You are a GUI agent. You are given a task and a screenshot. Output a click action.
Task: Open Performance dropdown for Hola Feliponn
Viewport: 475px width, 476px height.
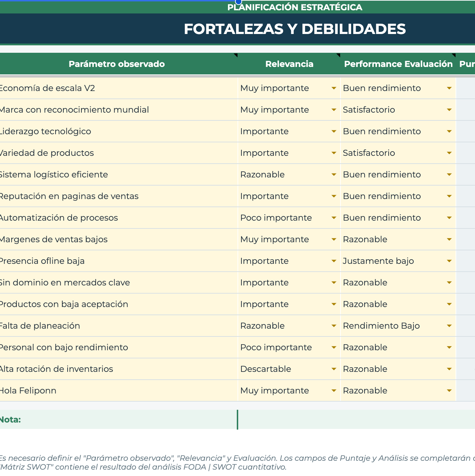(449, 391)
